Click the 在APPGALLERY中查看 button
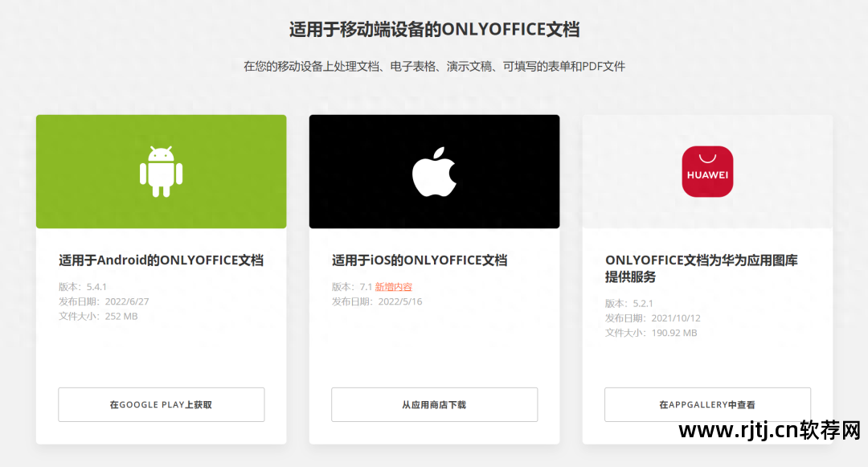The width and height of the screenshot is (868, 467). click(x=707, y=404)
